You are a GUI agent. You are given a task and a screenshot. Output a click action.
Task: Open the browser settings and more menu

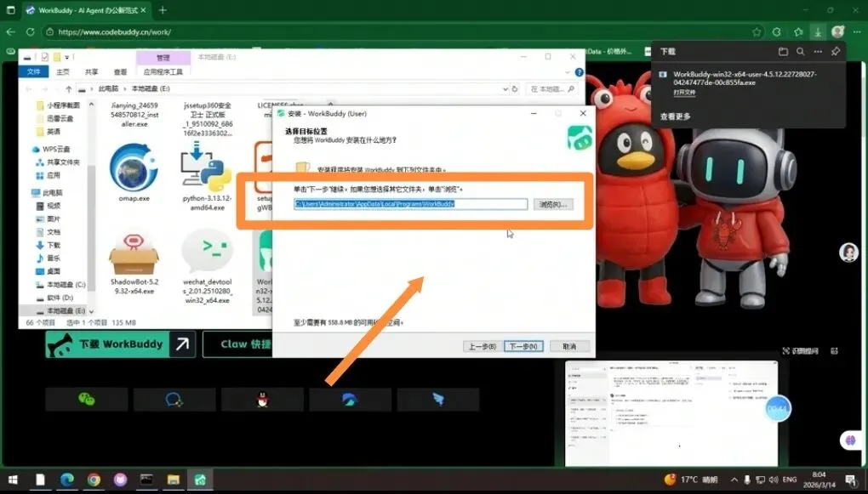[857, 32]
